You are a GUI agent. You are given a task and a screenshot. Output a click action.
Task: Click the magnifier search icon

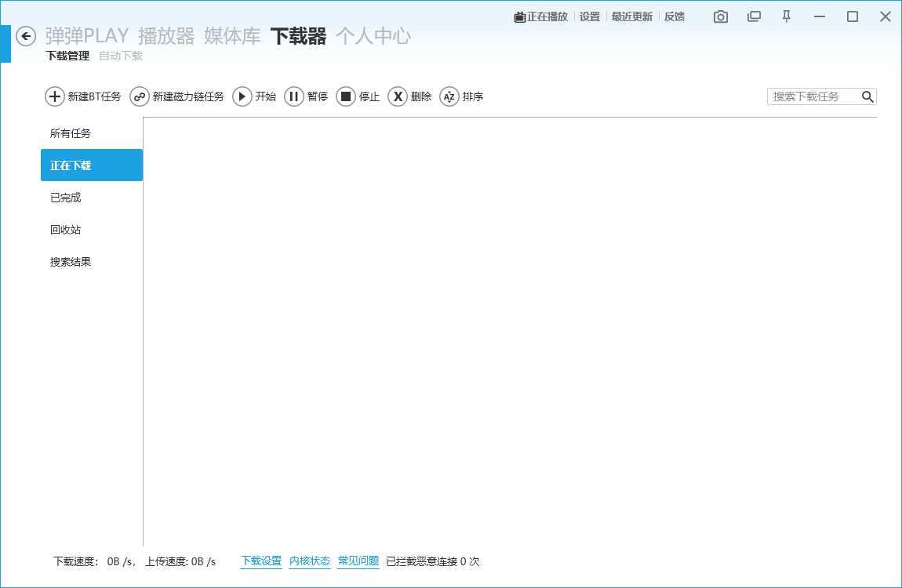pos(867,96)
